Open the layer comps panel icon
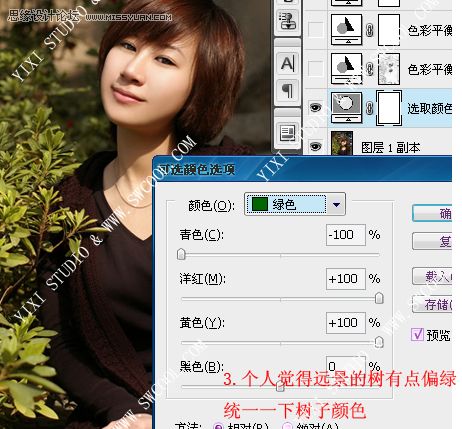The width and height of the screenshot is (462, 429). (x=287, y=133)
